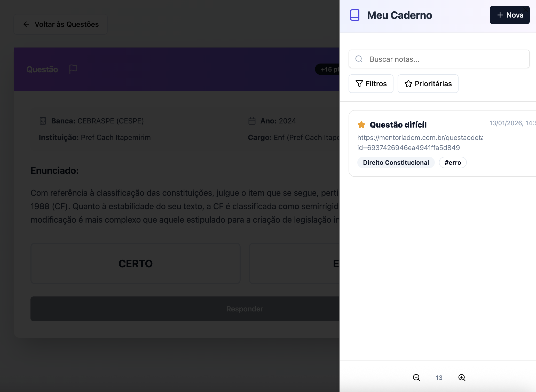
Task: Select the CERTO answer option
Action: (135, 263)
